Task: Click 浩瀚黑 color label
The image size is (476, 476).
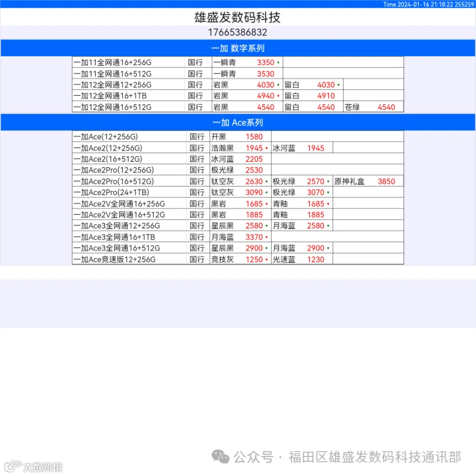Action: [x=223, y=148]
